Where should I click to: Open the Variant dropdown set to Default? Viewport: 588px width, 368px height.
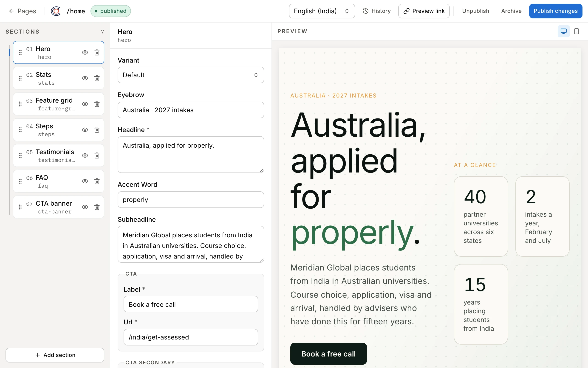(191, 75)
